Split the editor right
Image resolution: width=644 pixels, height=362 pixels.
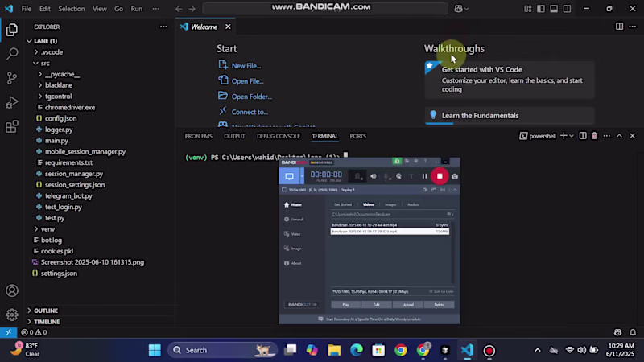tap(619, 27)
